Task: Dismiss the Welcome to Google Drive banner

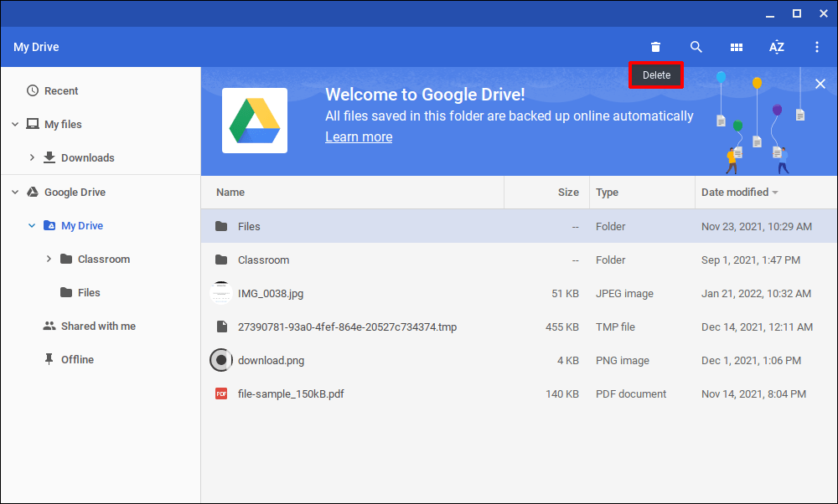Action: (x=820, y=84)
